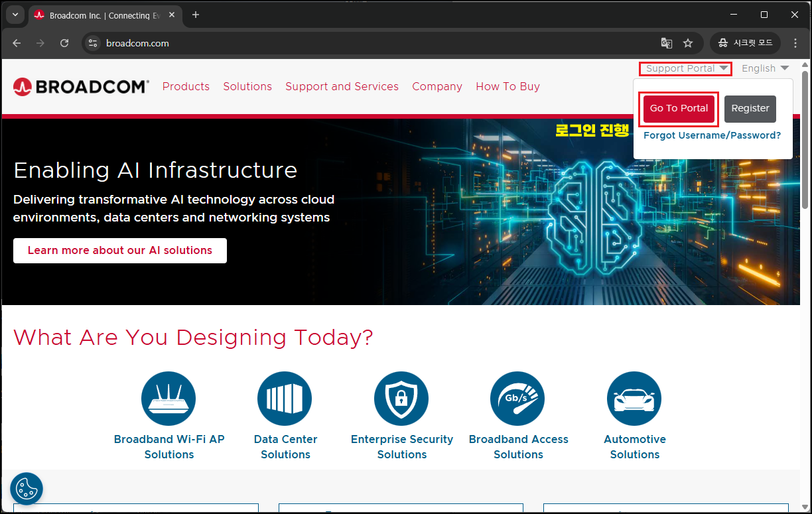Expand the Support Portal dropdown
Screen dimensions: 812x514
click(687, 68)
